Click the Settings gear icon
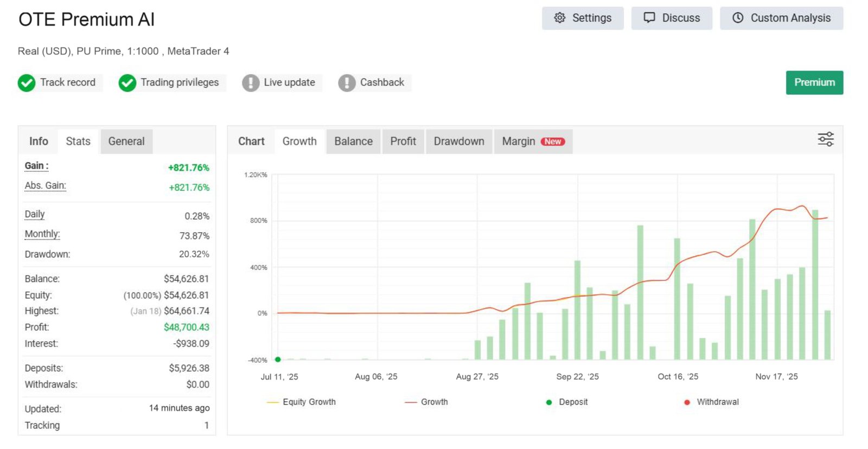The image size is (868, 449). pyautogui.click(x=559, y=18)
